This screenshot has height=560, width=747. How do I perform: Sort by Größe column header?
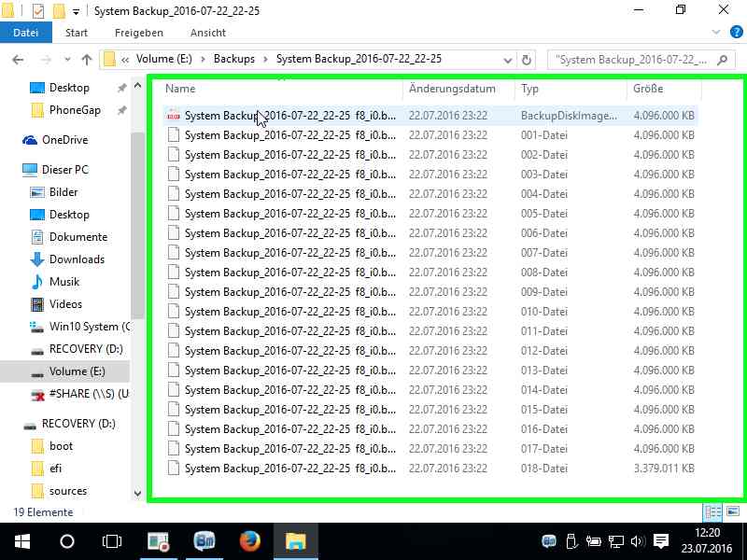[648, 89]
